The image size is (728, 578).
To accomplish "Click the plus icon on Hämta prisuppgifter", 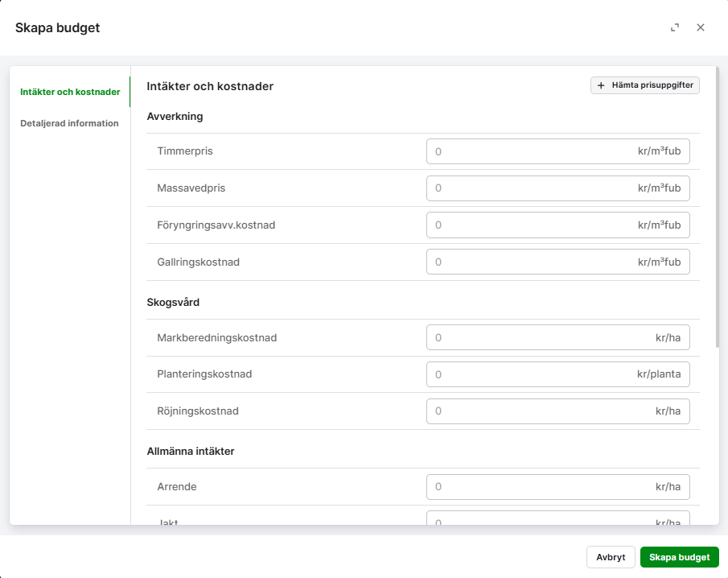I will point(601,85).
